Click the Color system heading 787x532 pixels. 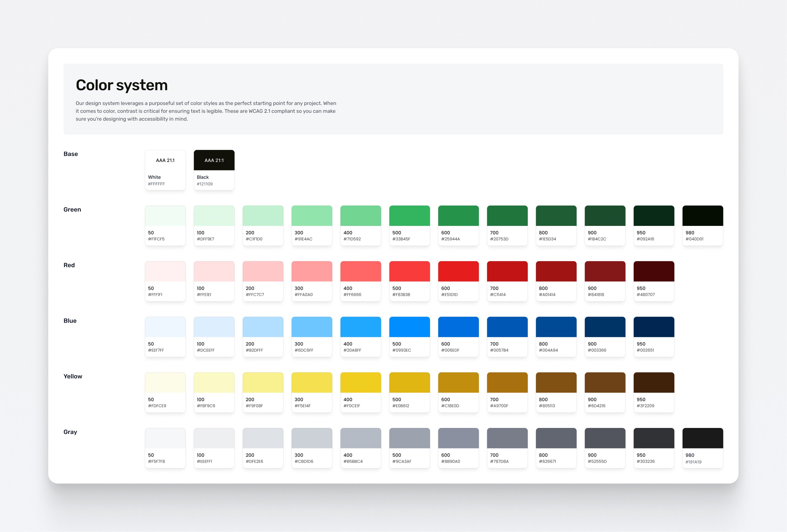(x=122, y=85)
